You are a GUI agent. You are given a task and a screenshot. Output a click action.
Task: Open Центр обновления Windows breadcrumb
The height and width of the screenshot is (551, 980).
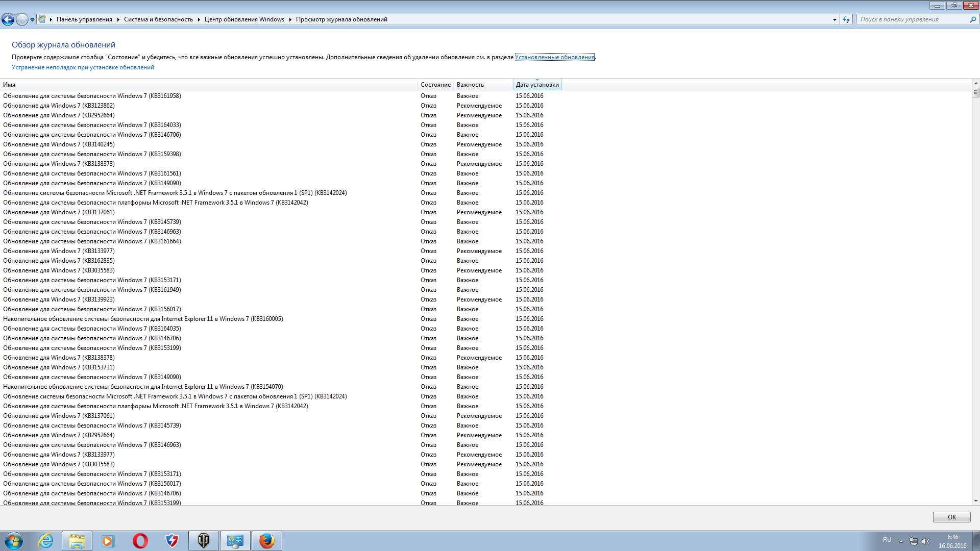pyautogui.click(x=244, y=19)
